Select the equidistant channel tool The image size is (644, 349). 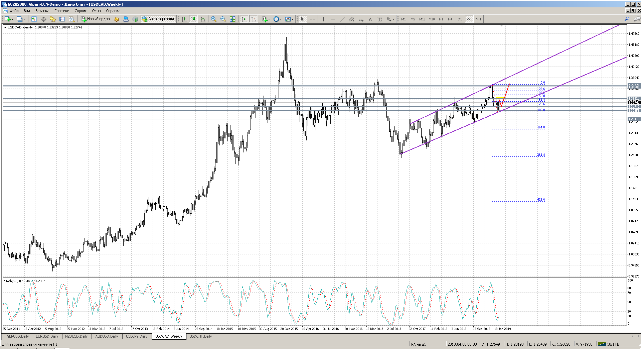351,19
